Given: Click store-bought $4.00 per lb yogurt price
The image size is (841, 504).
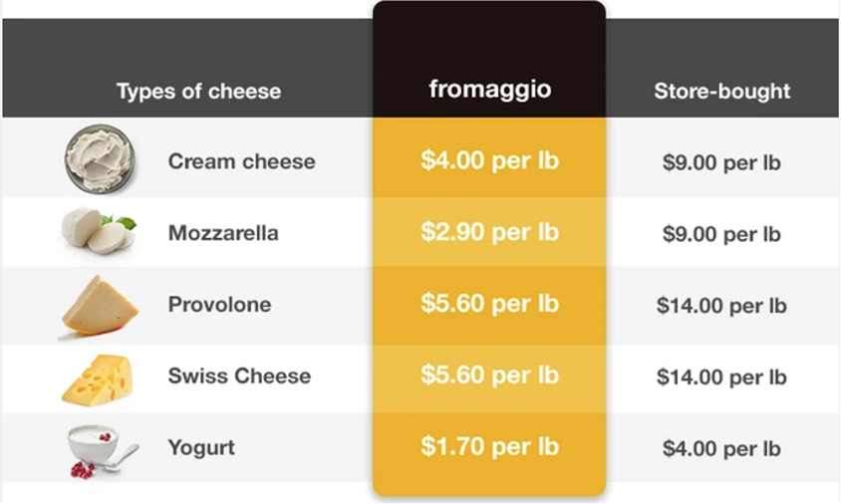Looking at the screenshot, I should [721, 449].
